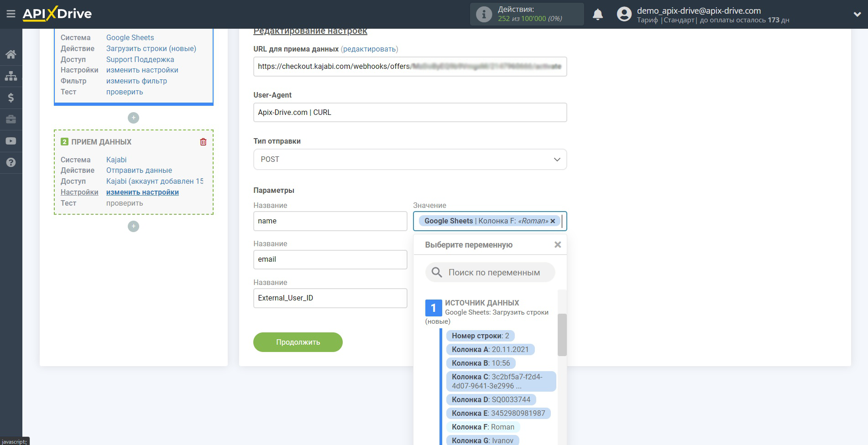Delete the data receiving block with the trash icon
The height and width of the screenshot is (445, 868).
tap(203, 142)
